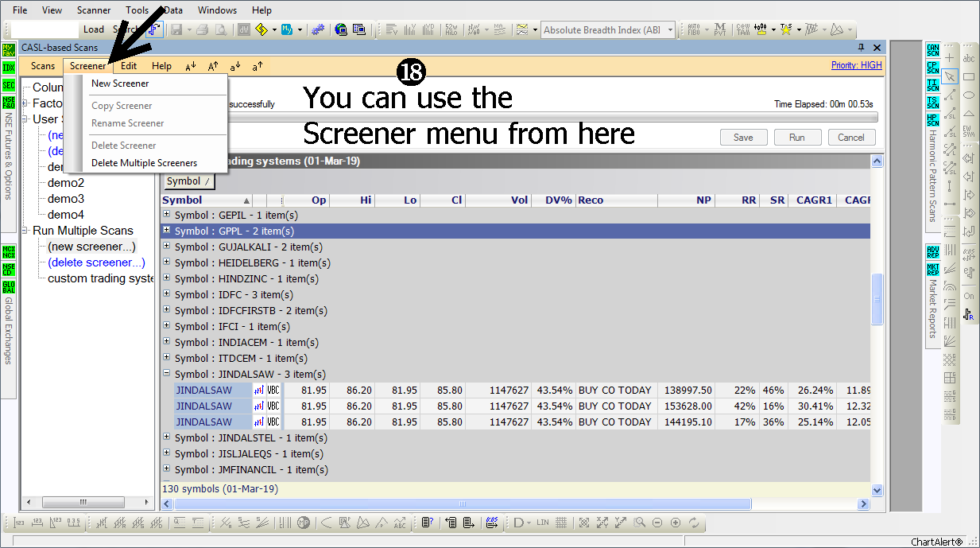Screen dimensions: 980x548
Task: Toggle the pin on CASL-based Scans panel
Action: coord(862,48)
